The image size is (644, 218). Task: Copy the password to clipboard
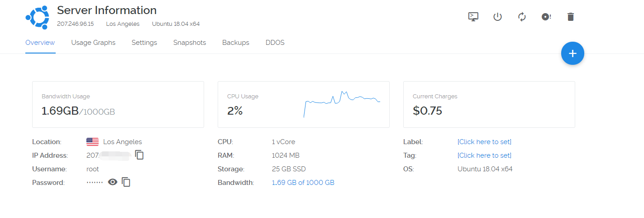coord(126,182)
